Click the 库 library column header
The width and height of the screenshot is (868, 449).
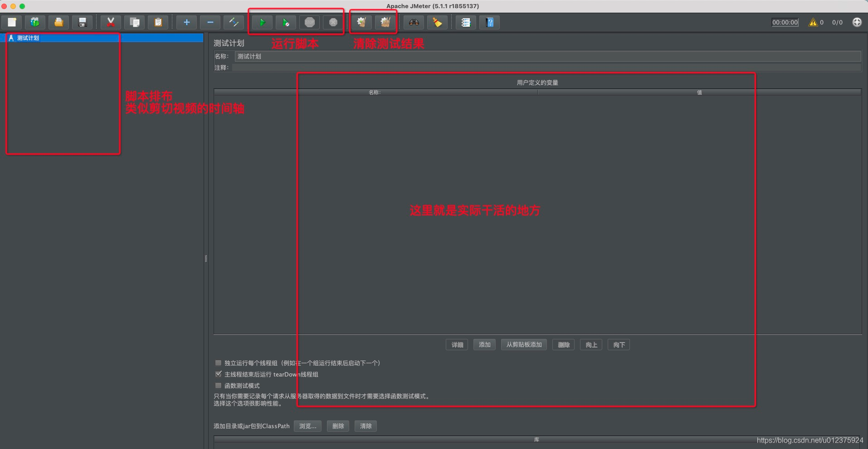click(536, 439)
